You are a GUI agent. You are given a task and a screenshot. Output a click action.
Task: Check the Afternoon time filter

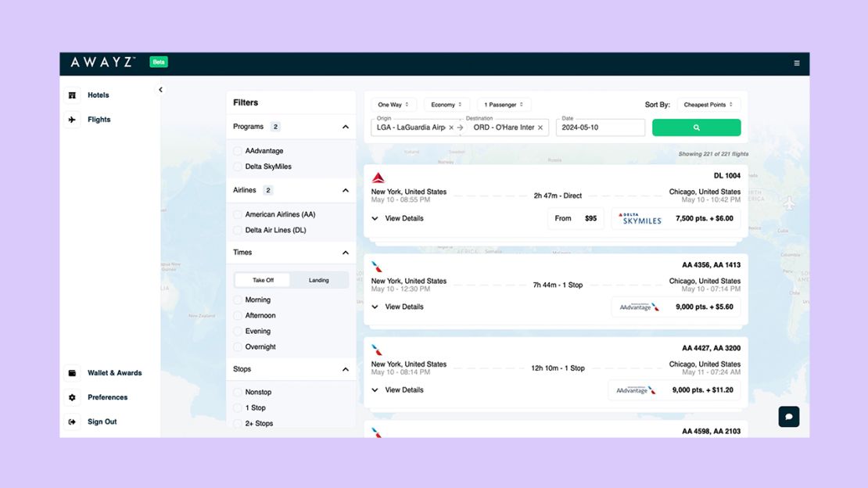pos(238,315)
